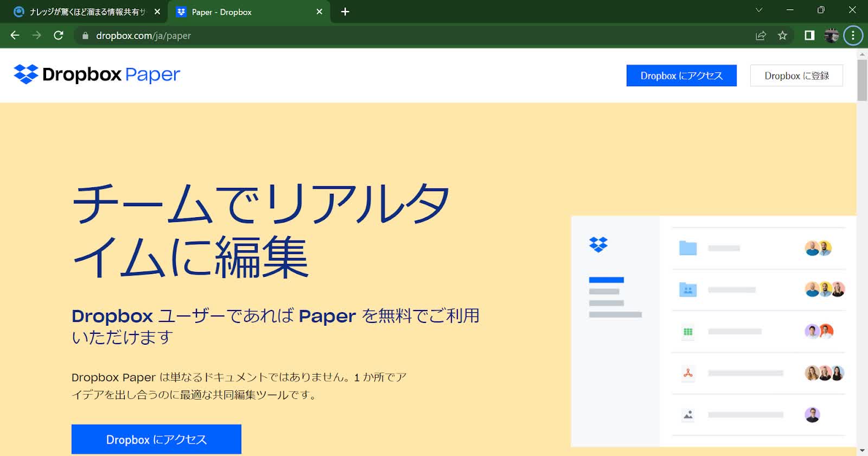Click the scrollbar down arrow

[x=862, y=451]
